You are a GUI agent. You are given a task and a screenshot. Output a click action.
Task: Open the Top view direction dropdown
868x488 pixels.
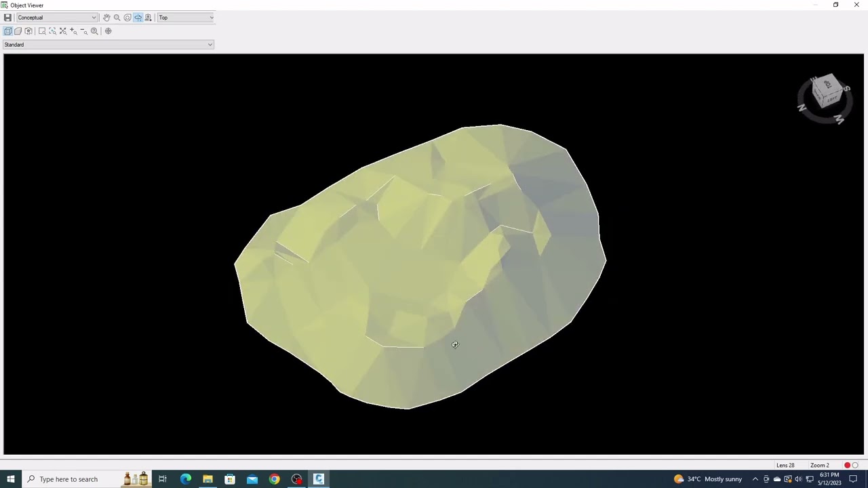click(x=186, y=18)
